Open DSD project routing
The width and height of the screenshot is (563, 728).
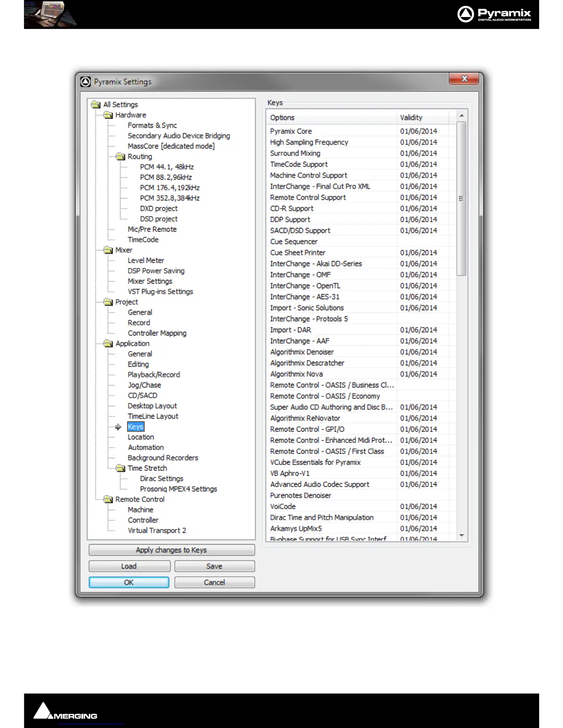159,219
